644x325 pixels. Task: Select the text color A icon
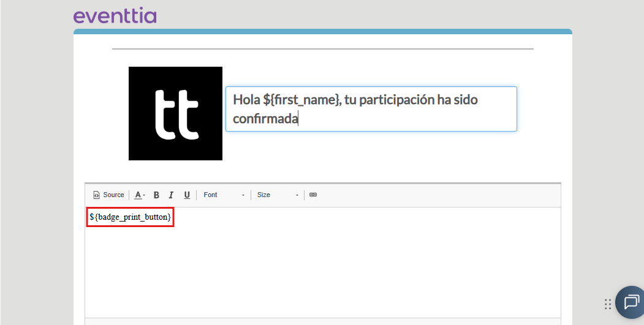coord(138,195)
